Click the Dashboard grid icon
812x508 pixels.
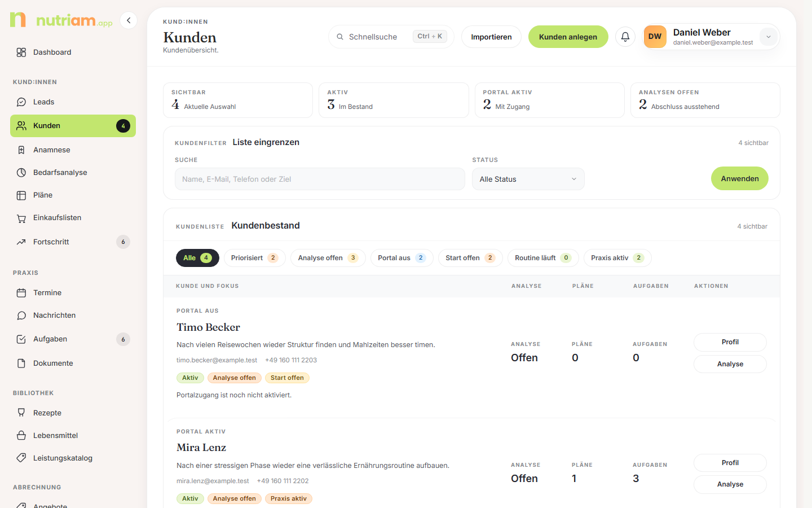pos(21,52)
